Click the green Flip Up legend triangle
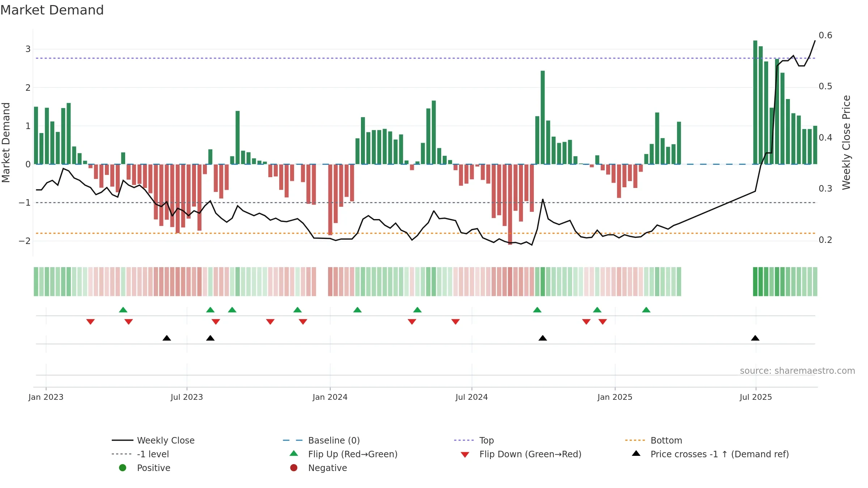This screenshot has height=488, width=868. [294, 453]
